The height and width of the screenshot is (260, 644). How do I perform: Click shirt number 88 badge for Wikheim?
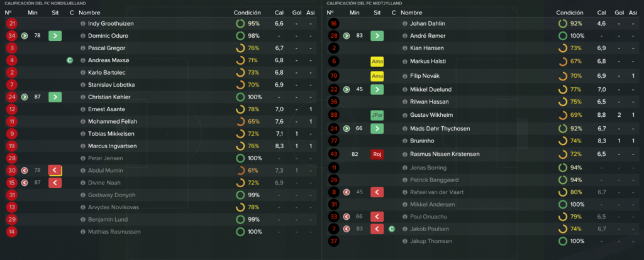click(334, 115)
